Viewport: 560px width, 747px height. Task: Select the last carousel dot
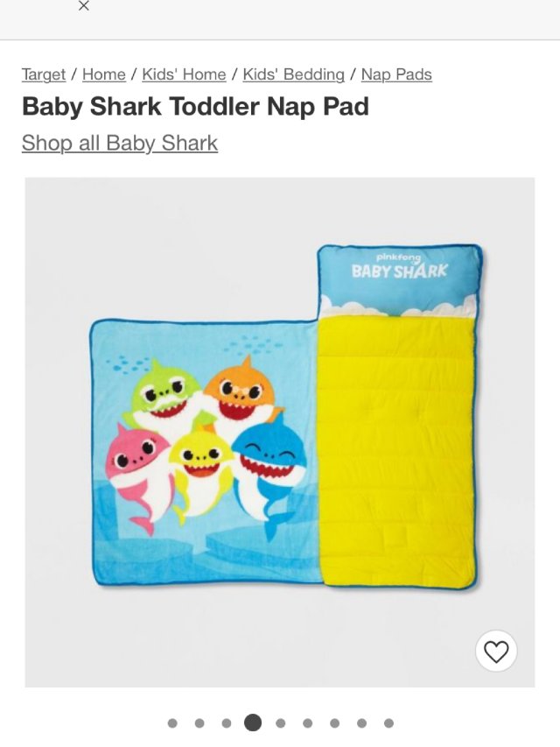(x=388, y=723)
